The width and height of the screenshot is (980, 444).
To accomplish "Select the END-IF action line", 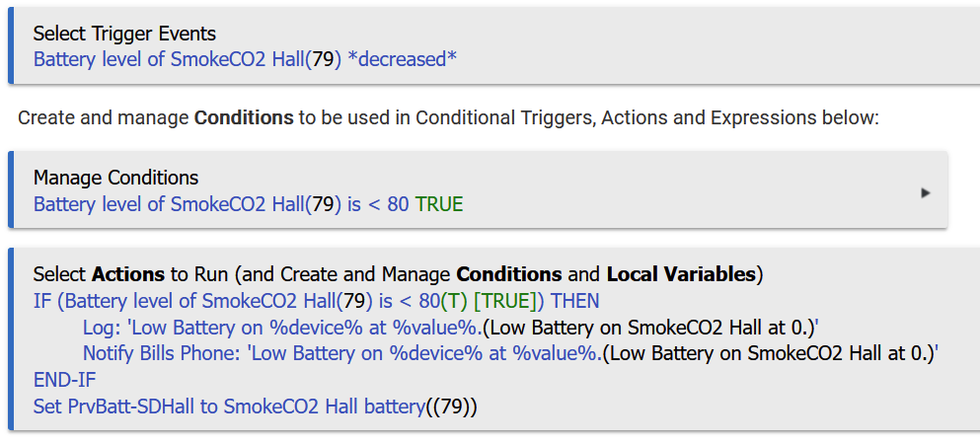I will (x=64, y=380).
